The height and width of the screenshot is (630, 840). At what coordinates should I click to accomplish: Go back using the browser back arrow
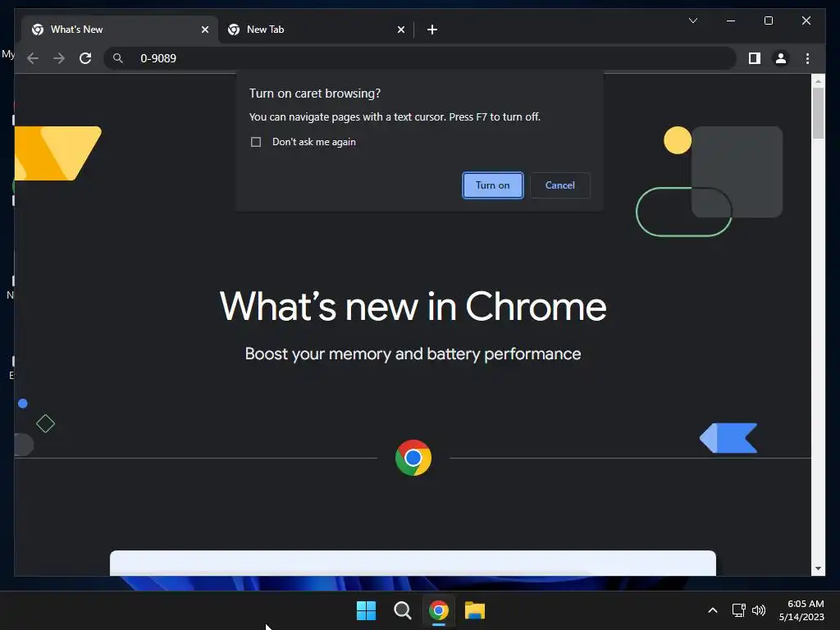pyautogui.click(x=33, y=58)
